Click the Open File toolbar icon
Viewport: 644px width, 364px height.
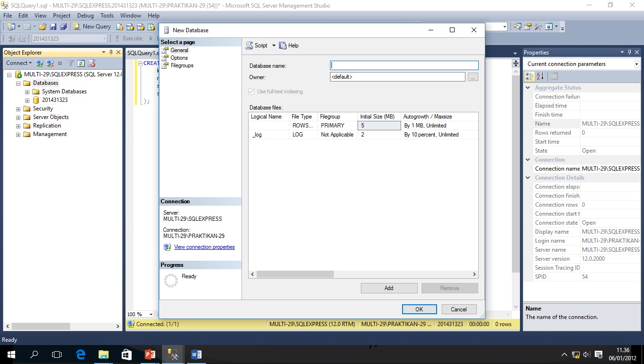(42, 26)
